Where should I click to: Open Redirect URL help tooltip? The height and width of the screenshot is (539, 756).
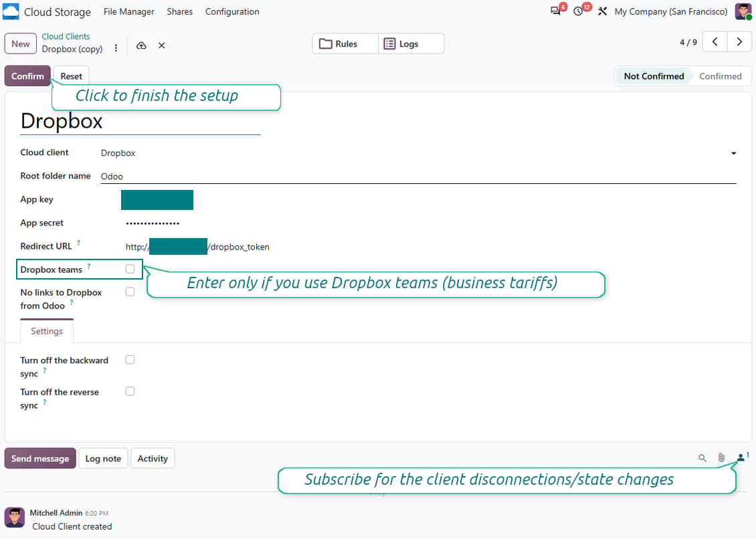click(x=78, y=243)
